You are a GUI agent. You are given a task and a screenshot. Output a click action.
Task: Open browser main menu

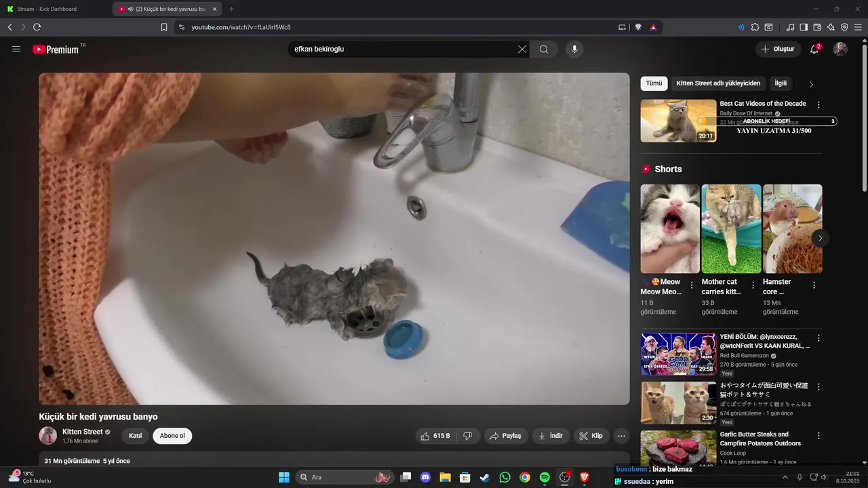coord(859,27)
